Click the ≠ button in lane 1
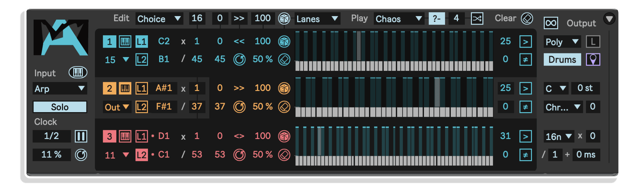The width and height of the screenshot is (644, 185). [526, 60]
